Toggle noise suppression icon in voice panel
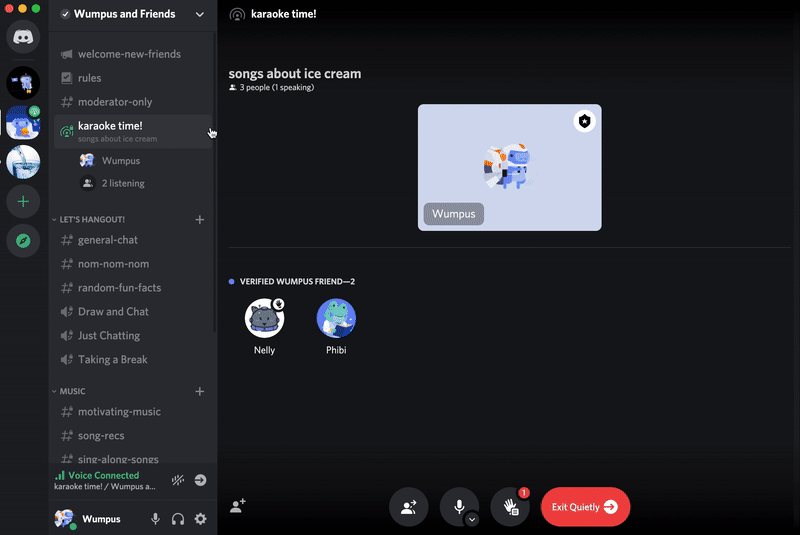This screenshot has width=800, height=535. click(x=178, y=480)
